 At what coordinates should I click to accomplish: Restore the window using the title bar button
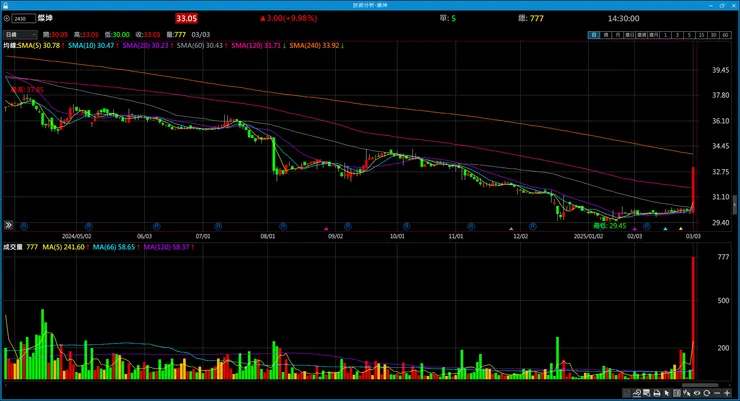[x=722, y=5]
